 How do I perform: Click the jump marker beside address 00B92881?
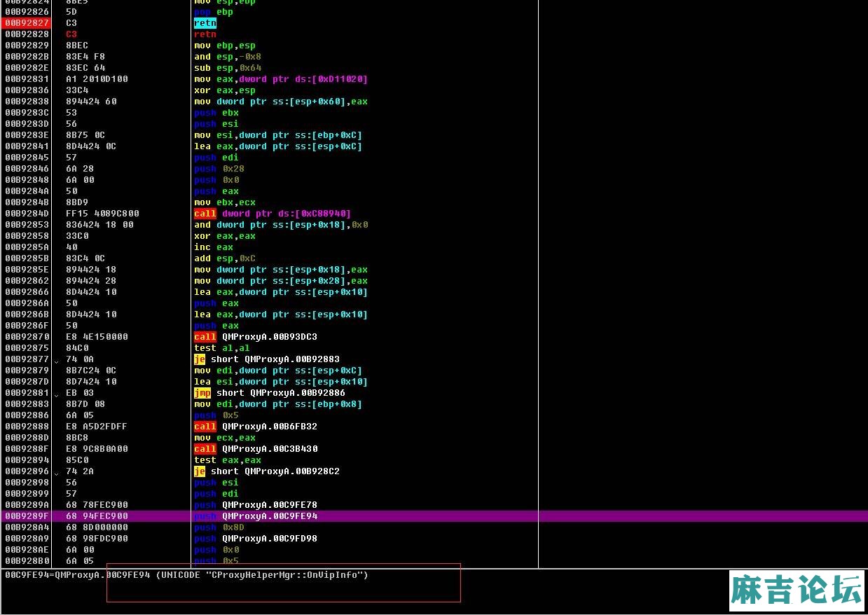57,394
